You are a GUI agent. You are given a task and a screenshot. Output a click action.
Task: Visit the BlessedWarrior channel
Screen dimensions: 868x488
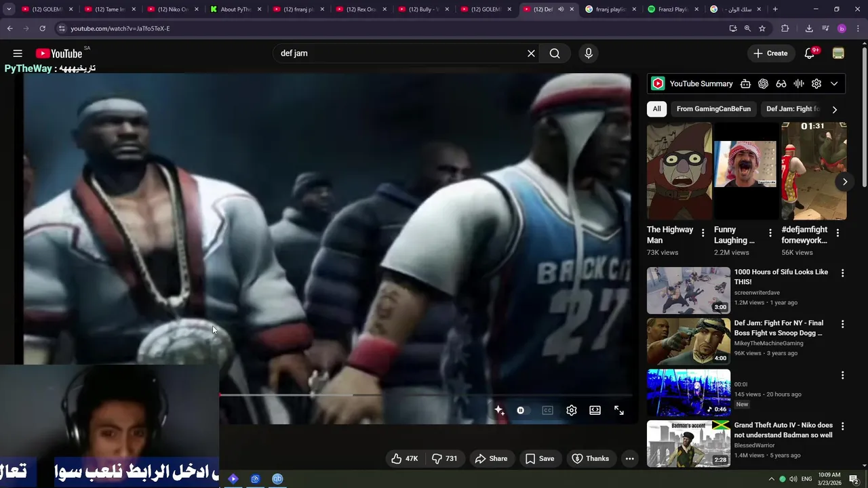tap(754, 445)
